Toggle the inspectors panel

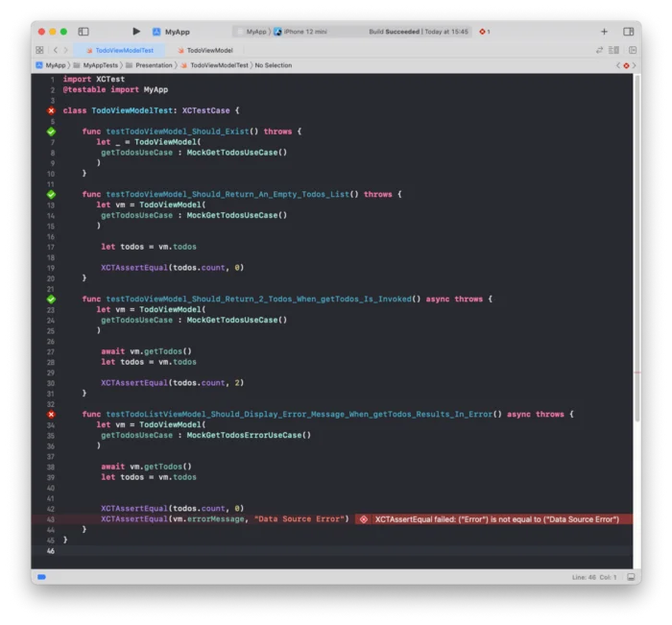point(628,32)
